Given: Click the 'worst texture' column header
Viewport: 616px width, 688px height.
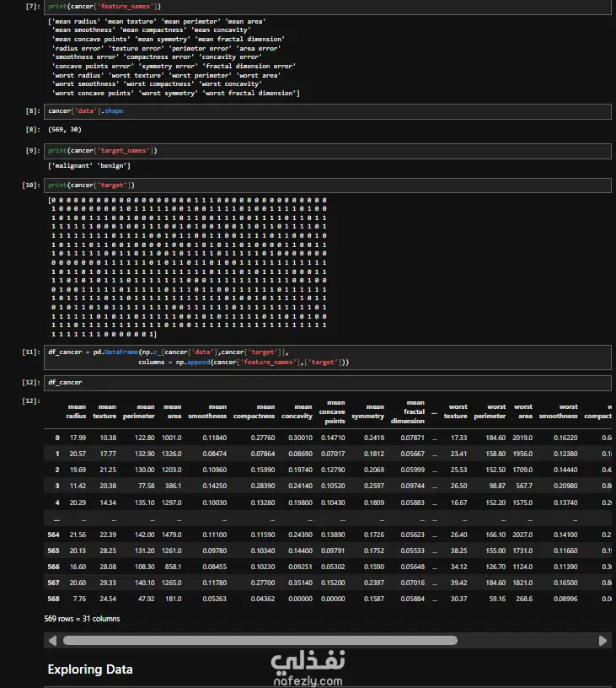Looking at the screenshot, I should (x=456, y=411).
